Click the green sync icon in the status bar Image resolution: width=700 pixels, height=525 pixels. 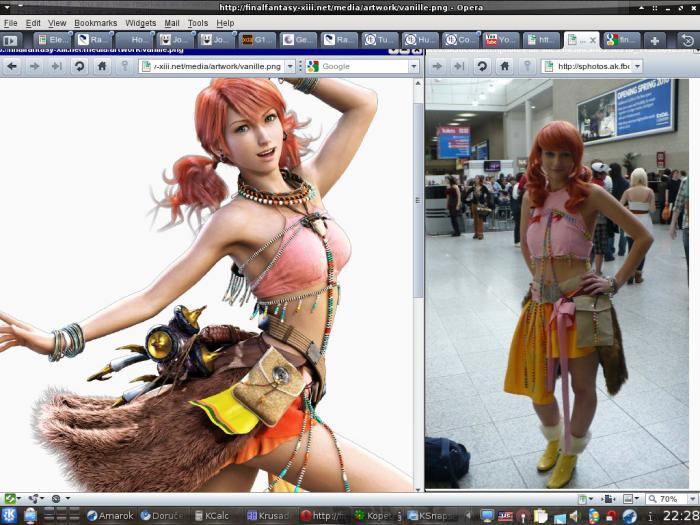pyautogui.click(x=9, y=498)
